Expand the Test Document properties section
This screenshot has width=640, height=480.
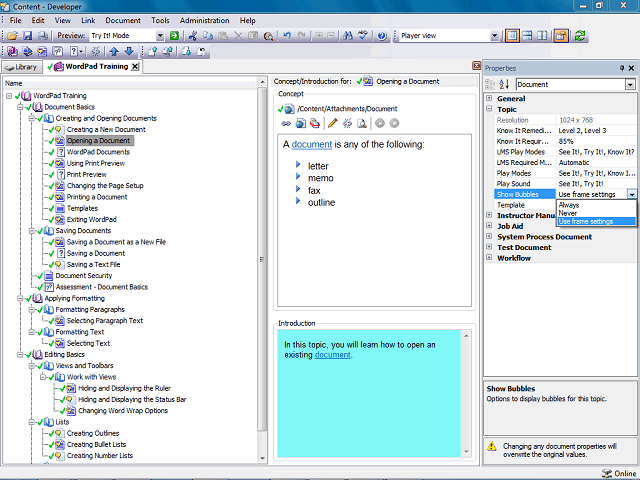click(489, 247)
